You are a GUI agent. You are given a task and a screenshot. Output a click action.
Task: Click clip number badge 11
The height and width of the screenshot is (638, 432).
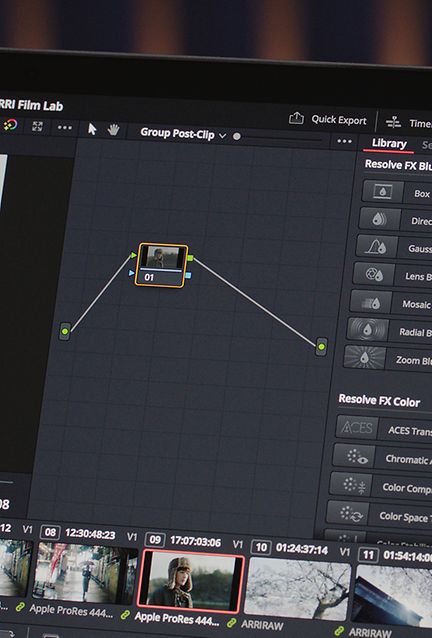click(368, 554)
